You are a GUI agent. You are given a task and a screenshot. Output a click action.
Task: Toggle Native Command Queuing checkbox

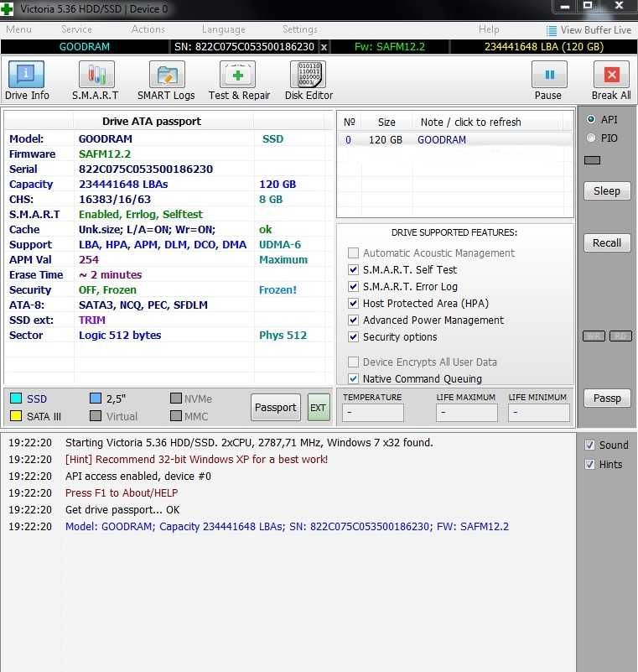click(353, 379)
